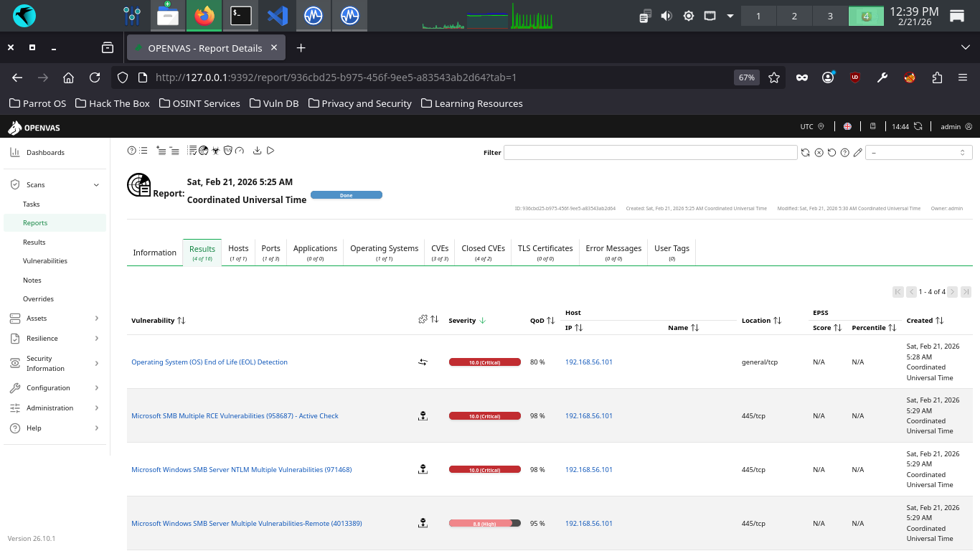Click the download report icon
Viewport: 980px width, 551px height.
(257, 151)
